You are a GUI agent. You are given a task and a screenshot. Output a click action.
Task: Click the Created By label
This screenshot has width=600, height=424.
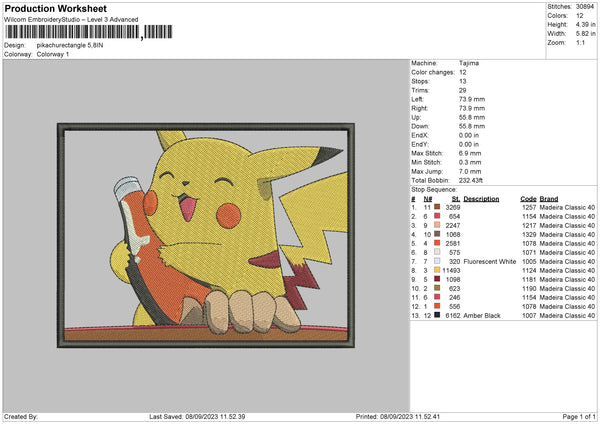(21, 416)
